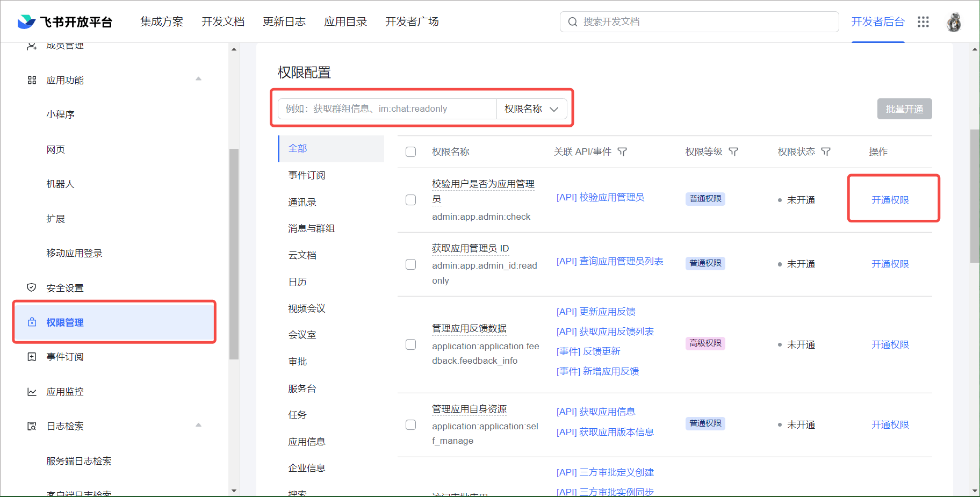Open 开发文档 in the top navigation
The height and width of the screenshot is (497, 980).
pos(222,22)
